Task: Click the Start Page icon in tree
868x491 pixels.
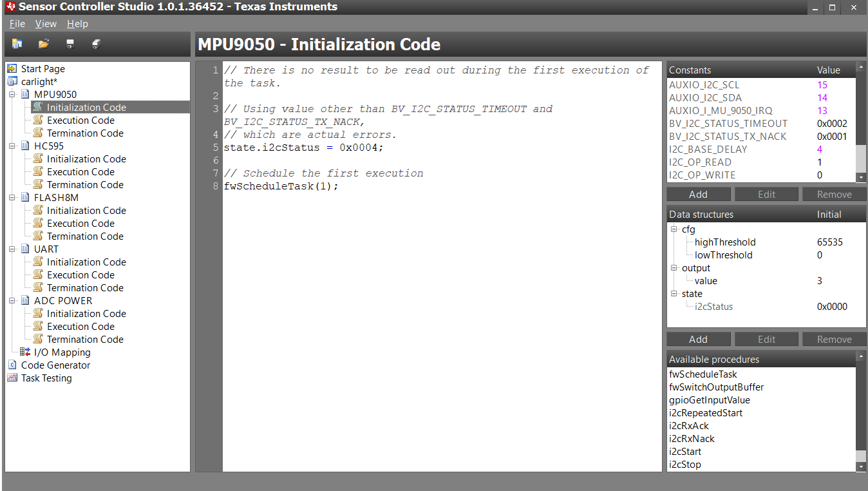Action: coord(12,69)
